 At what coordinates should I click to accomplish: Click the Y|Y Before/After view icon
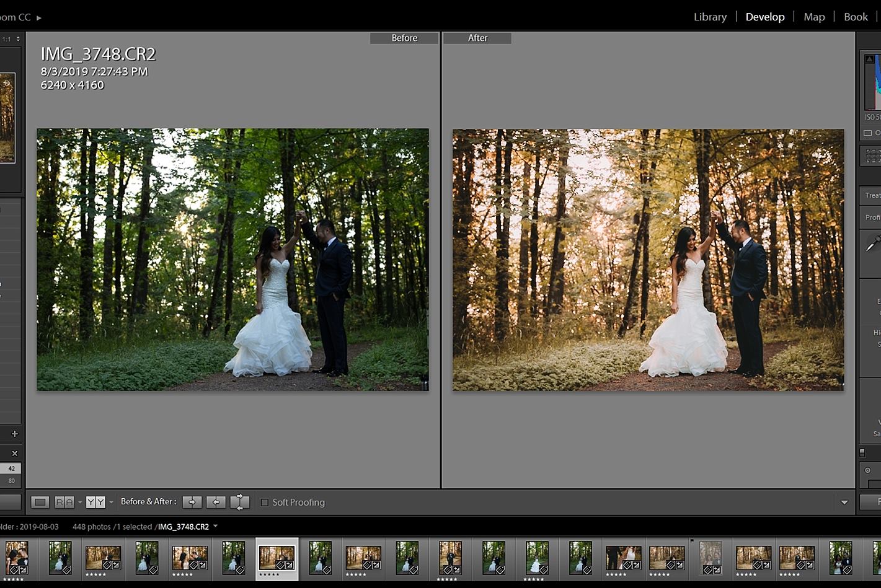pyautogui.click(x=95, y=502)
